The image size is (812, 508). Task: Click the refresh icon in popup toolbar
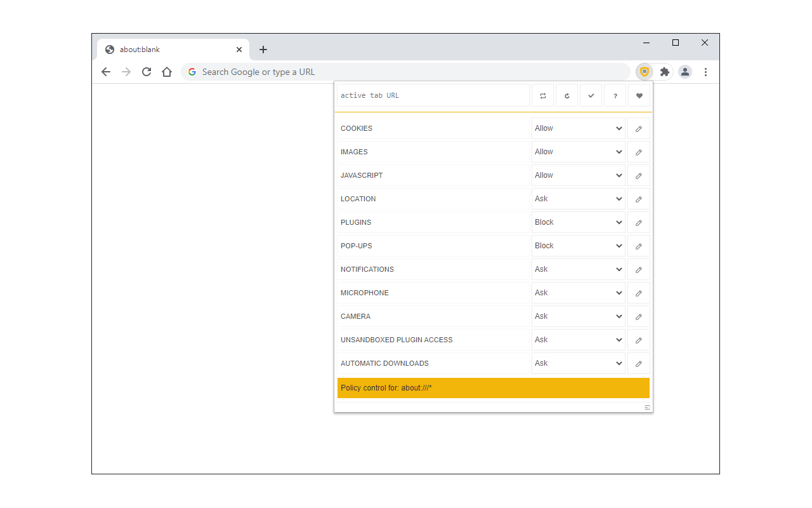pyautogui.click(x=567, y=96)
